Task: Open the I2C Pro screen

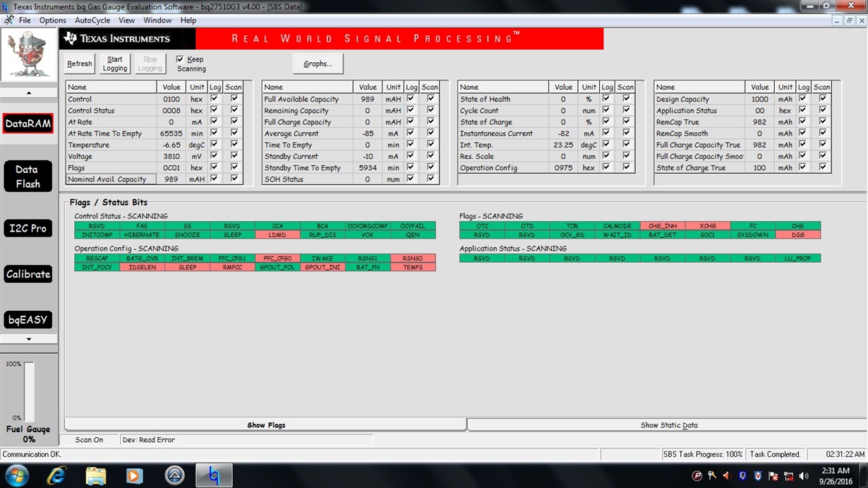Action: (28, 228)
